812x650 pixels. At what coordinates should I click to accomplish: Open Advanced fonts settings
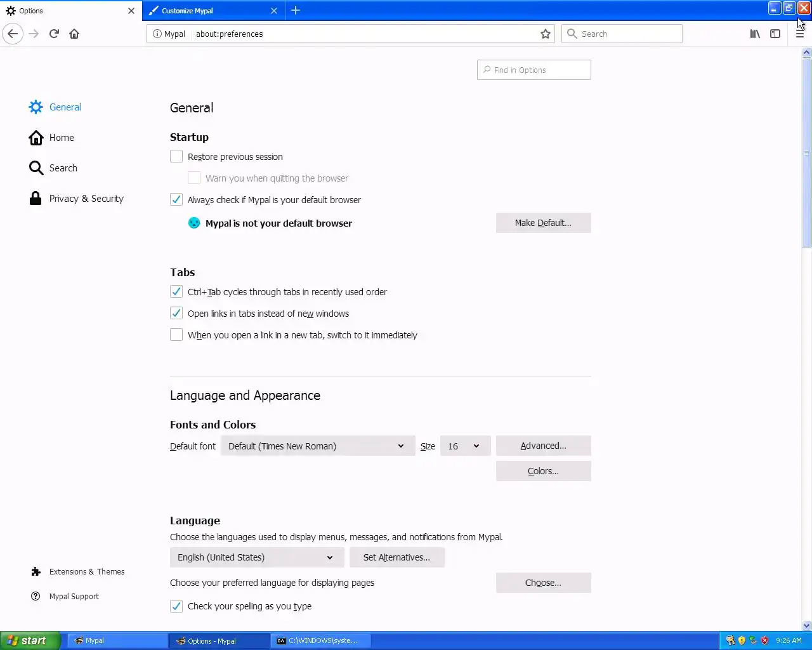(x=543, y=446)
